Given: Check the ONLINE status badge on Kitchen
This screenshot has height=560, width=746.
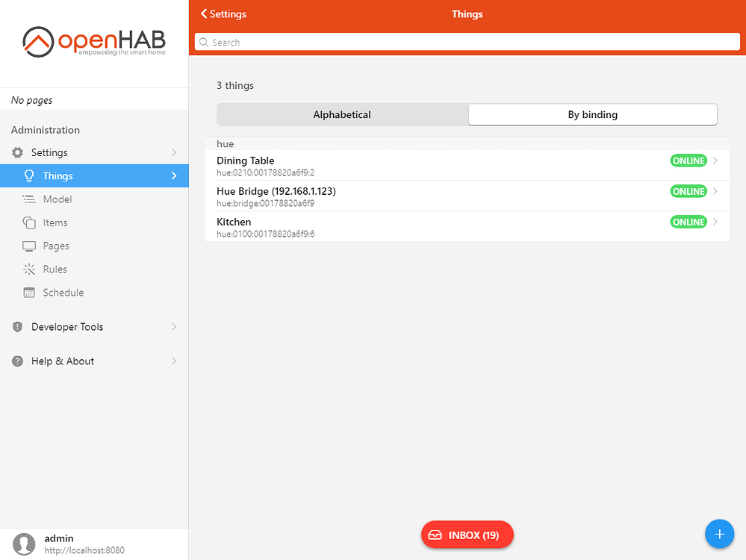Looking at the screenshot, I should point(688,222).
